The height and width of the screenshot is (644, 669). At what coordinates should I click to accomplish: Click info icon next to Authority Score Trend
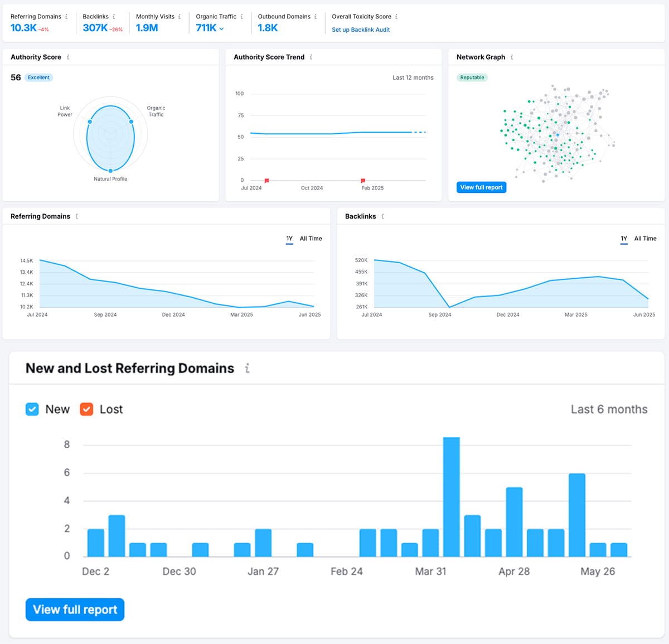[x=311, y=57]
